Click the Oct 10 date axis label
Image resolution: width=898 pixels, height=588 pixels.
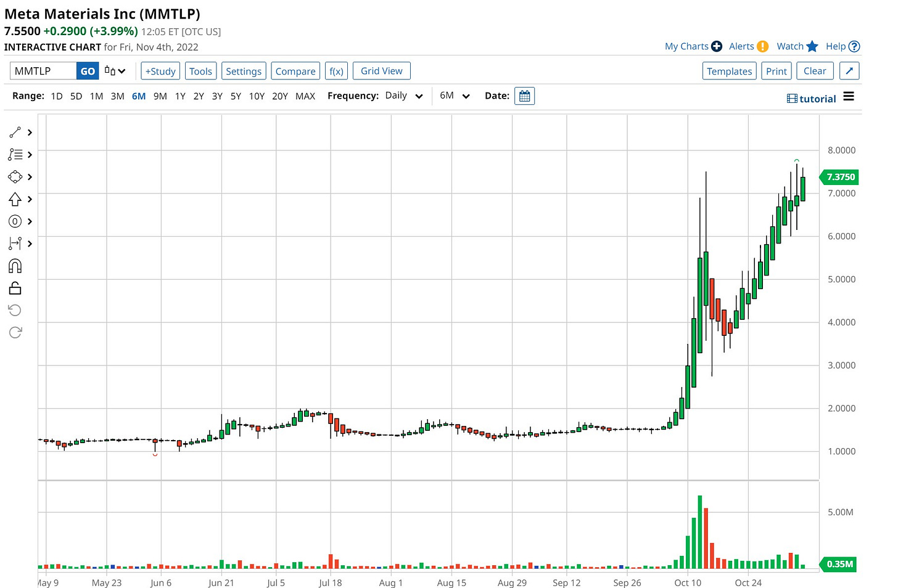tap(688, 582)
